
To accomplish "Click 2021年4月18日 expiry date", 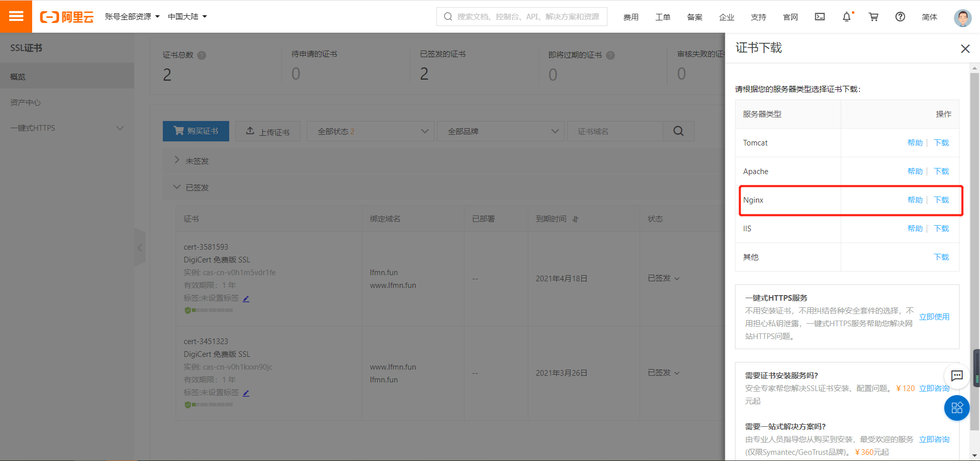I will click(x=561, y=279).
